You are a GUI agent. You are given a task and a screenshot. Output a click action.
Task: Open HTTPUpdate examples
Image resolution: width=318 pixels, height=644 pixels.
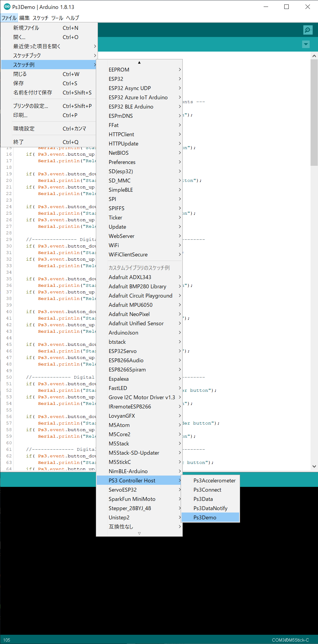[x=139, y=143]
